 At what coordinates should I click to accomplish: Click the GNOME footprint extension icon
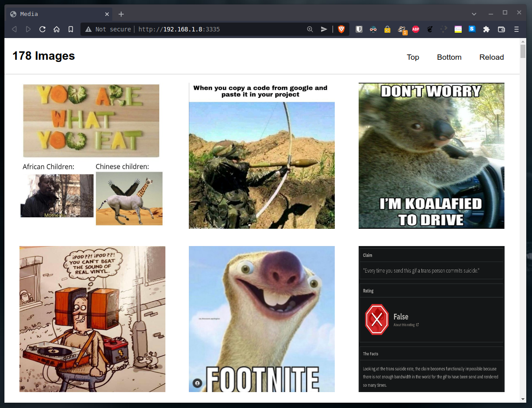coord(430,29)
